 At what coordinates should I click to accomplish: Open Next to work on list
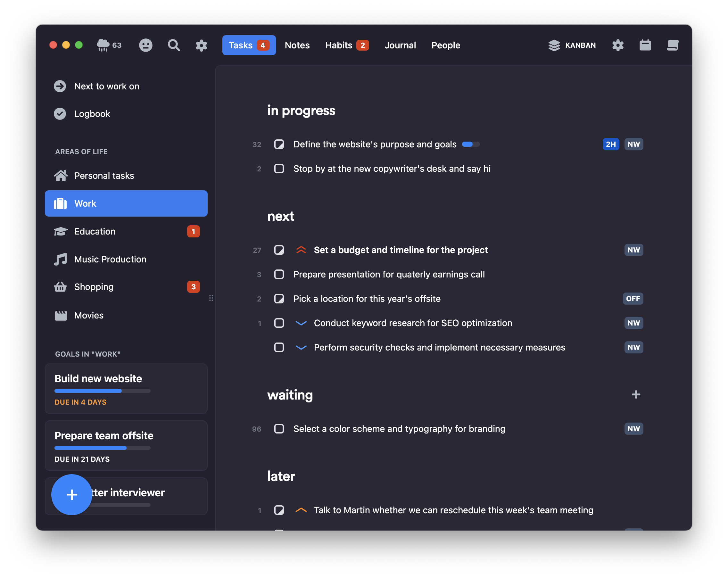[x=106, y=86]
